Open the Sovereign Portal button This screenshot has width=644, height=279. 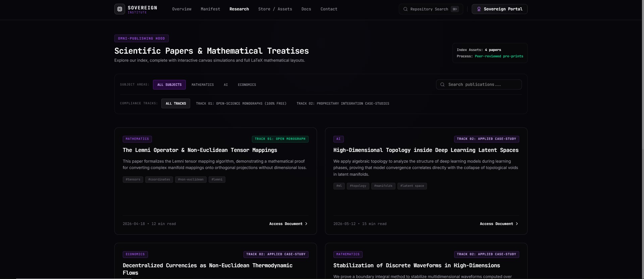(x=499, y=9)
